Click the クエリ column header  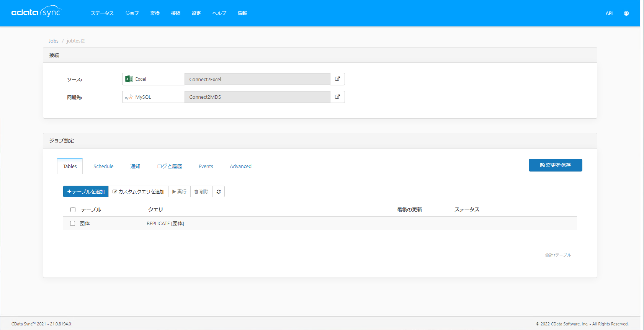pos(156,209)
